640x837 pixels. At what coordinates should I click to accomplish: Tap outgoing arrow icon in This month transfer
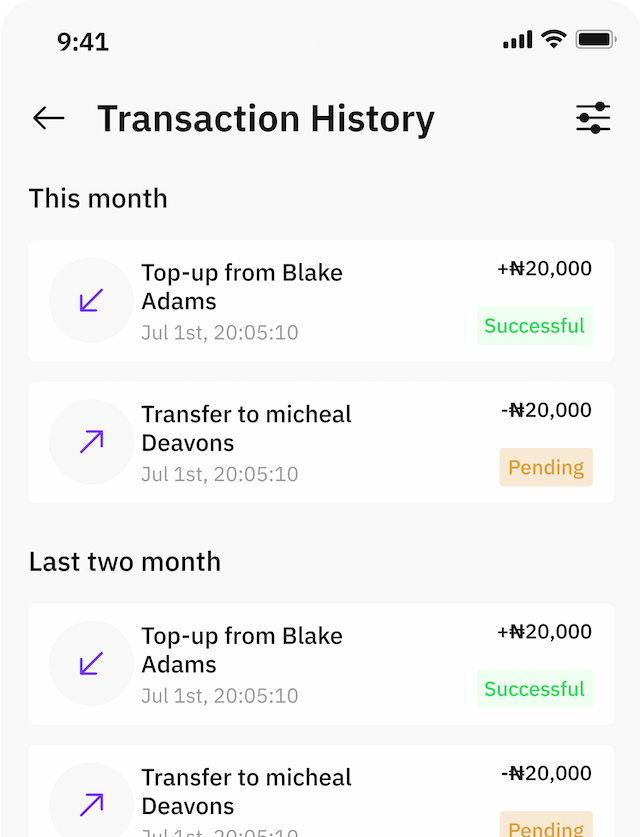click(x=91, y=441)
